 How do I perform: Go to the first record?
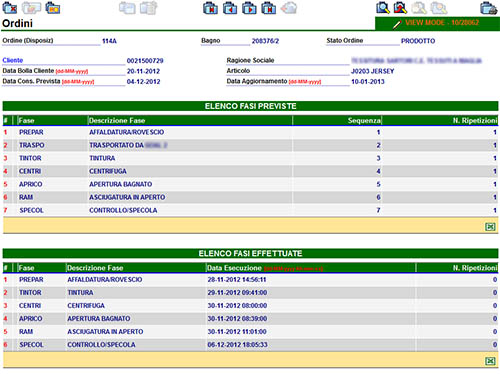pos(211,8)
